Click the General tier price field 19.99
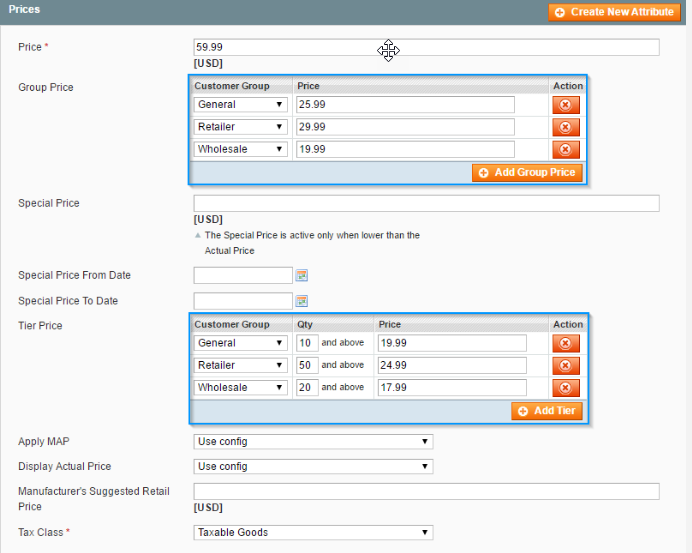Viewport: 692px width, 553px height. click(452, 343)
